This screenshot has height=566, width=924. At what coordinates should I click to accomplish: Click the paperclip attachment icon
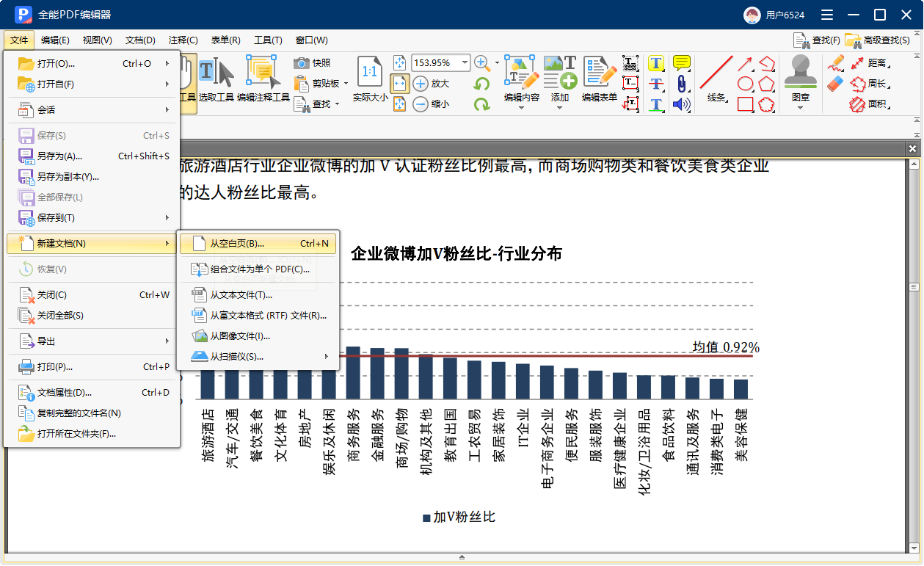point(681,84)
